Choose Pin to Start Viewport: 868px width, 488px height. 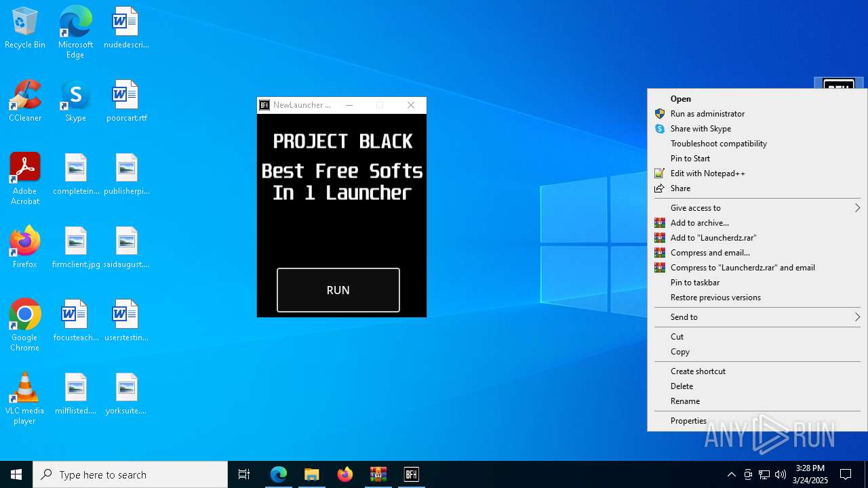click(x=757, y=159)
